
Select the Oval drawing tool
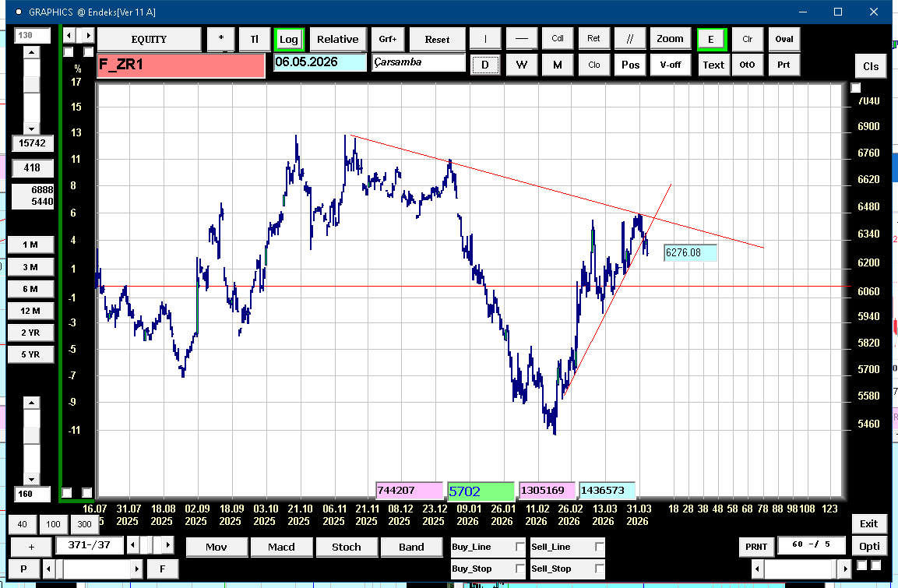[784, 39]
